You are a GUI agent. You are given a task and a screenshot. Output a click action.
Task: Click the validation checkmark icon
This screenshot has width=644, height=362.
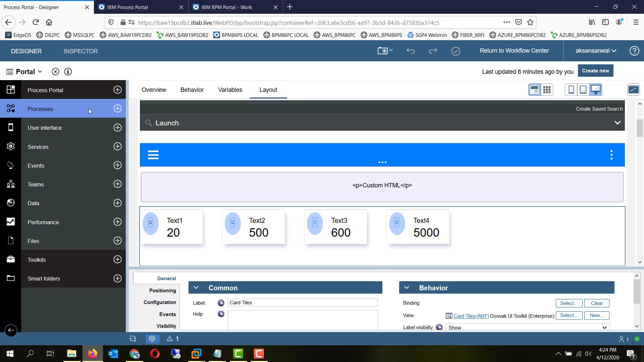(x=456, y=51)
